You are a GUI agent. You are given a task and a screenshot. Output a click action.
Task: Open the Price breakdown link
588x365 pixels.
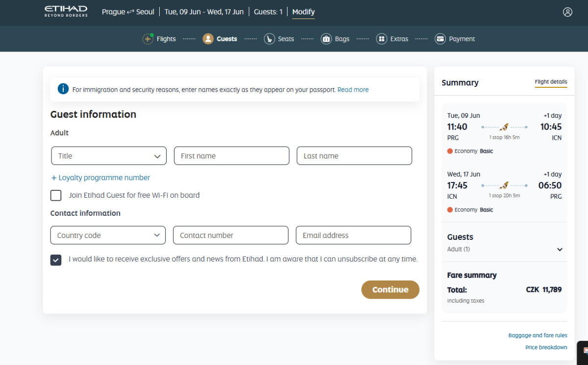(546, 347)
